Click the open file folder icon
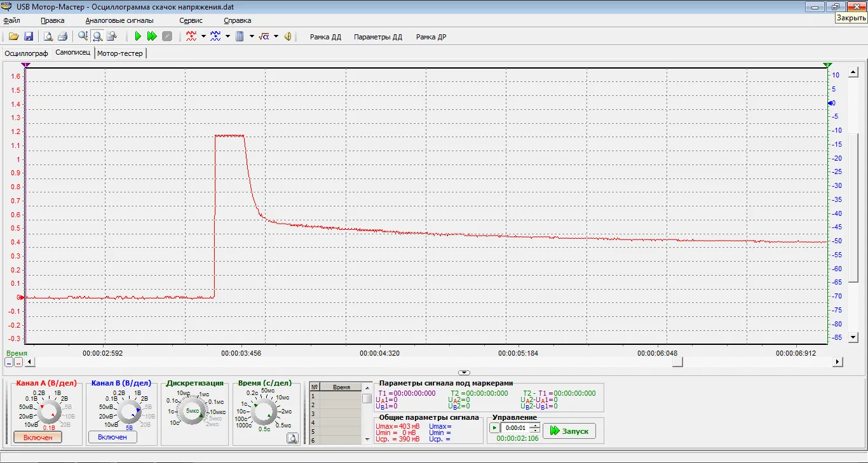Screen dimensions: 868x463 13,37
